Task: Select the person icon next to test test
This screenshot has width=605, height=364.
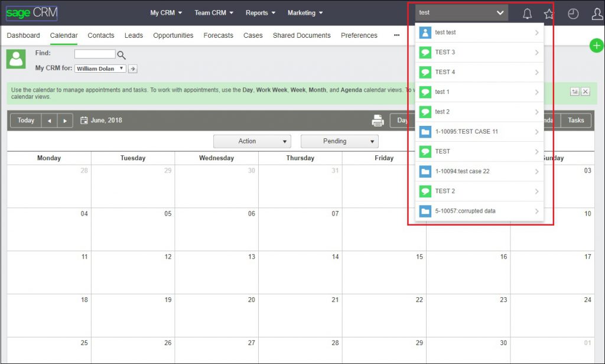Action: (x=425, y=32)
